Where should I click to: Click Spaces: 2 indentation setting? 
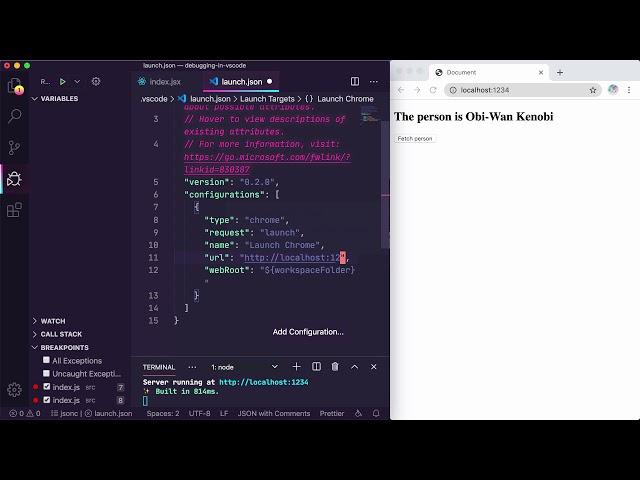click(x=163, y=413)
